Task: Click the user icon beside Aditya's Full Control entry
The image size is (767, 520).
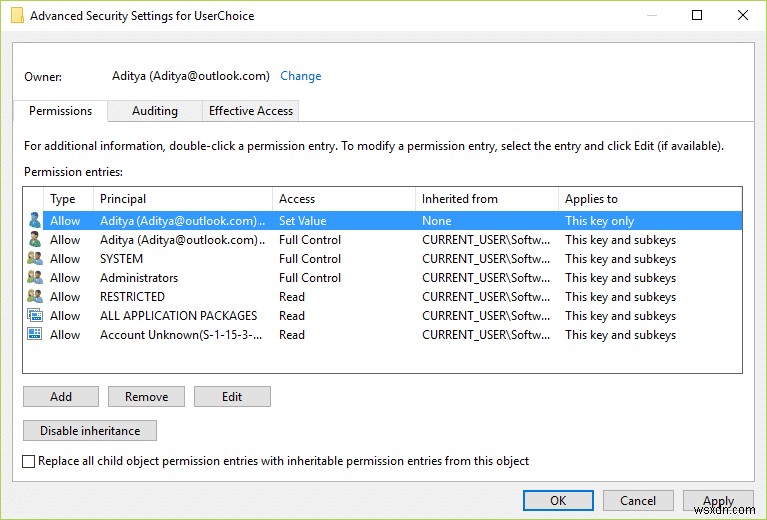Action: pyautogui.click(x=35, y=240)
